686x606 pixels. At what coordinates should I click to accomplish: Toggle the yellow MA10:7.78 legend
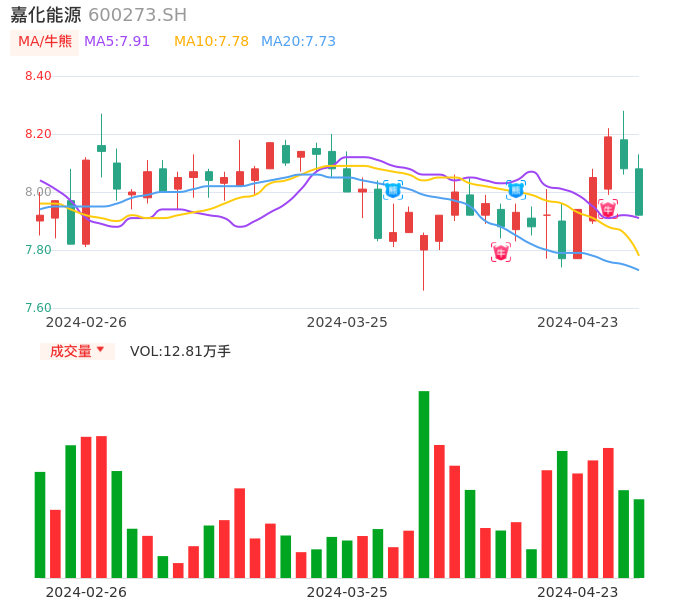211,42
